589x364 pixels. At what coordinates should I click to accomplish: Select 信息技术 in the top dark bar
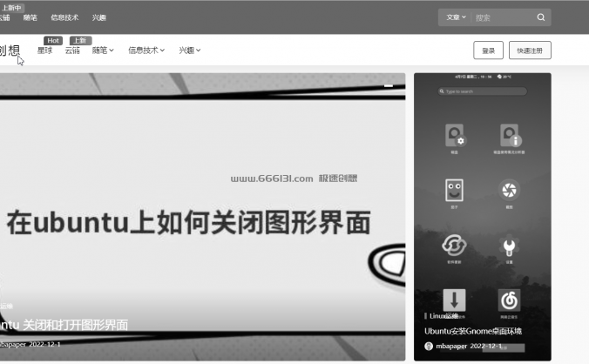tap(64, 17)
